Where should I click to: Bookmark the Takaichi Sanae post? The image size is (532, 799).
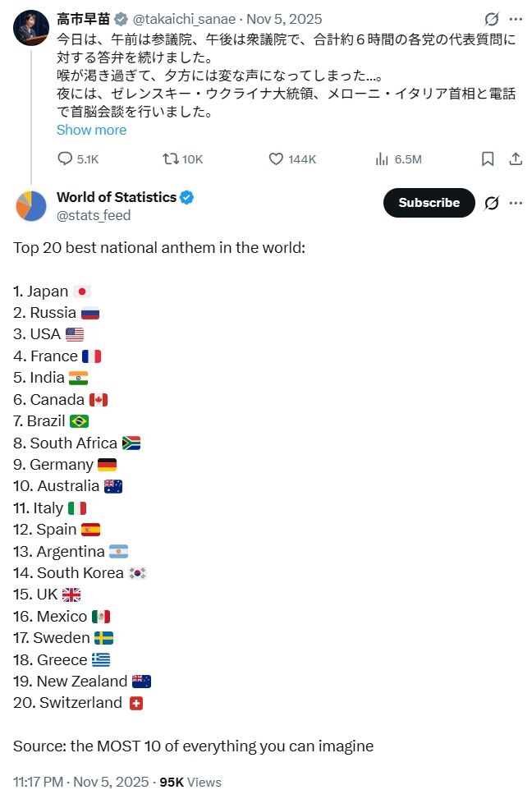tap(488, 159)
